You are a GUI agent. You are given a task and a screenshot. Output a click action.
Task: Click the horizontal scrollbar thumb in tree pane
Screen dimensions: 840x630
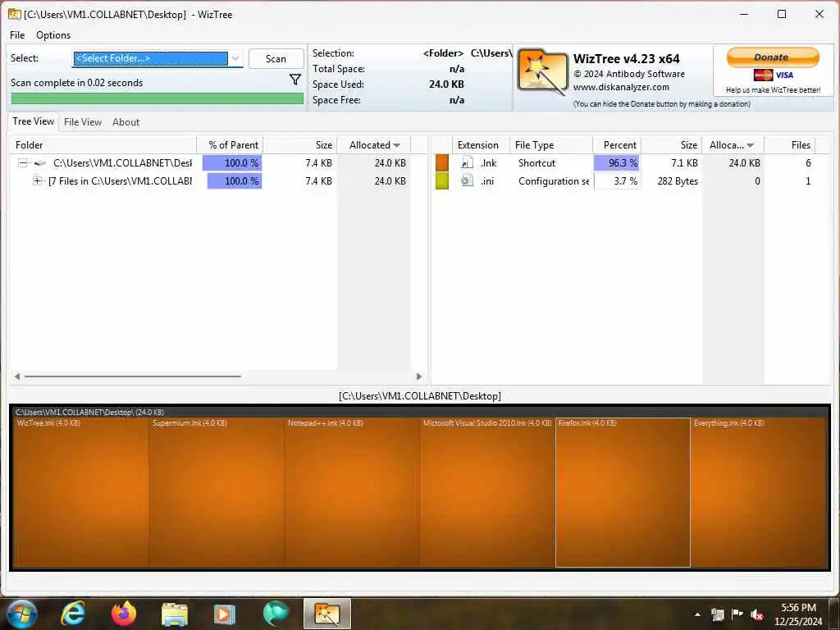pos(133,377)
